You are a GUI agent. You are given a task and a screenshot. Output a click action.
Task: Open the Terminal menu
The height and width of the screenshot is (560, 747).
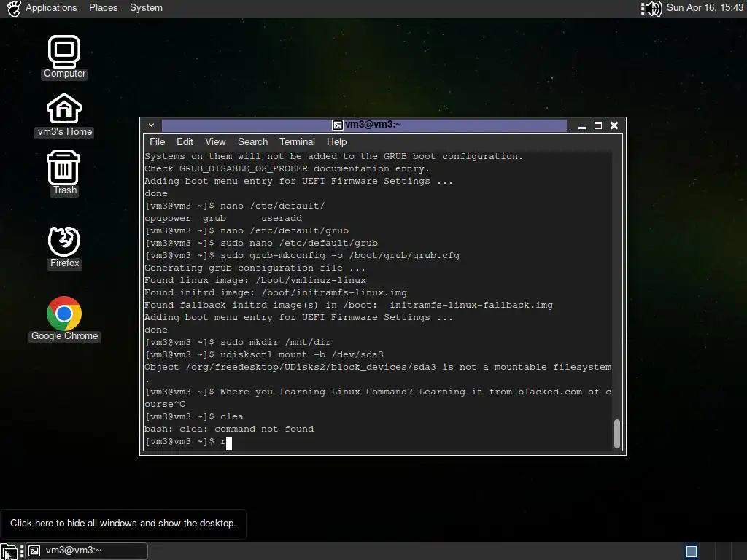pos(297,142)
